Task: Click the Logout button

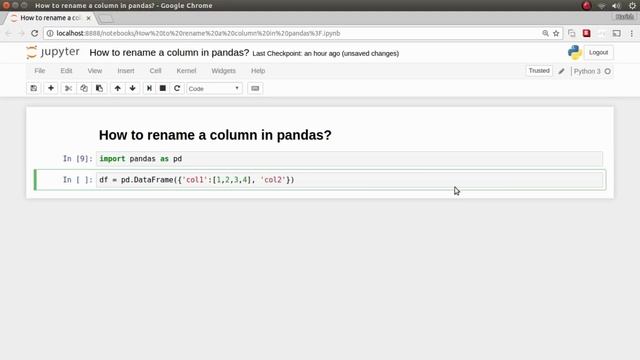Action: click(598, 53)
